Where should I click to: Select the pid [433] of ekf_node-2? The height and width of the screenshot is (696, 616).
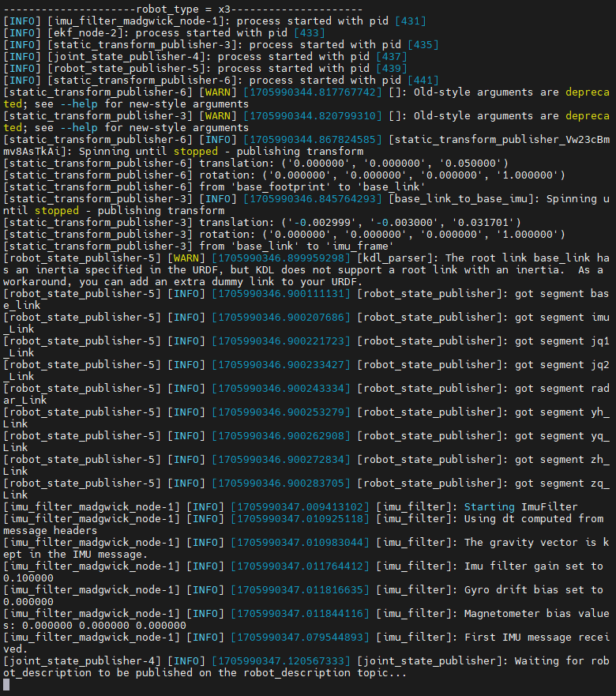[310, 33]
